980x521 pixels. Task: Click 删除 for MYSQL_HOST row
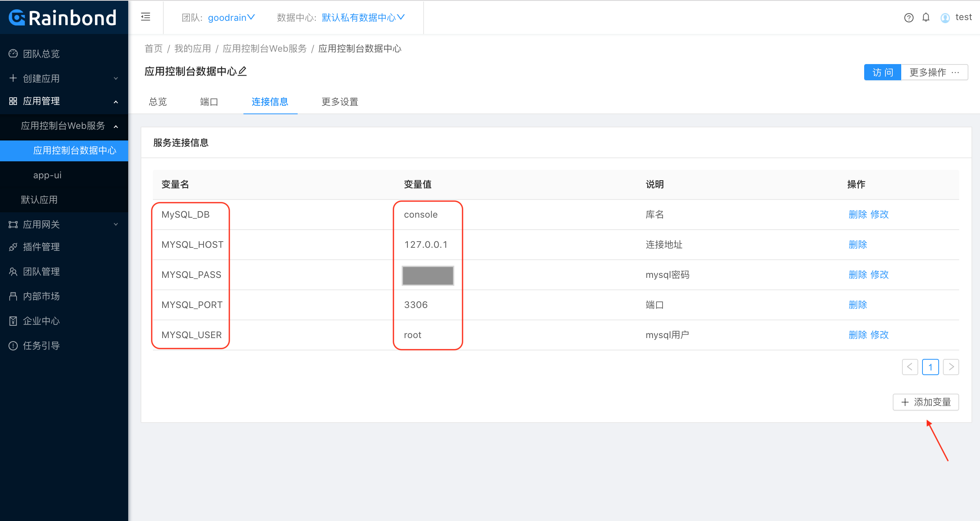click(858, 244)
